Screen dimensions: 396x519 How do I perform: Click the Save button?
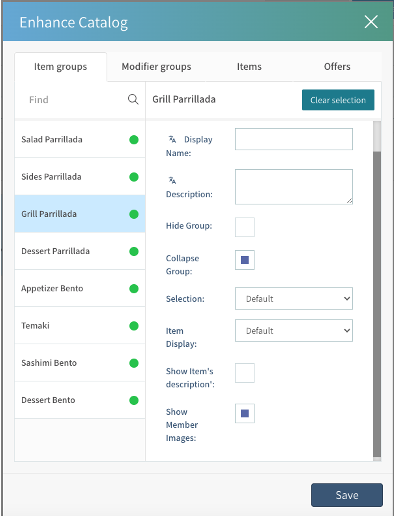347,495
